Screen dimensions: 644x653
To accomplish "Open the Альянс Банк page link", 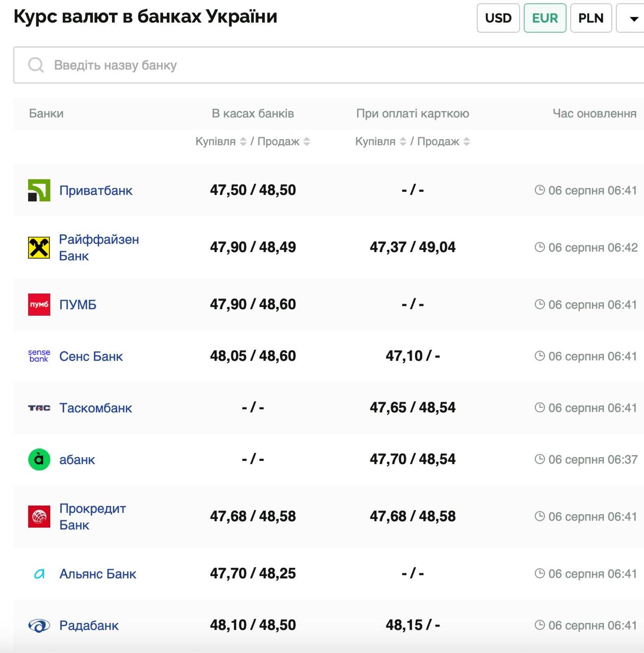I will (x=98, y=573).
